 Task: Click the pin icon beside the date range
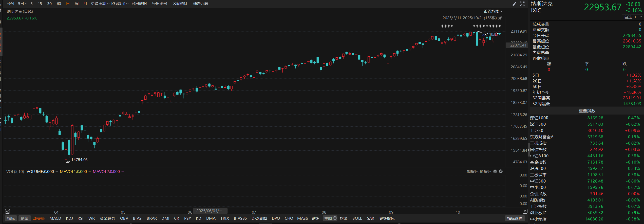(500, 18)
